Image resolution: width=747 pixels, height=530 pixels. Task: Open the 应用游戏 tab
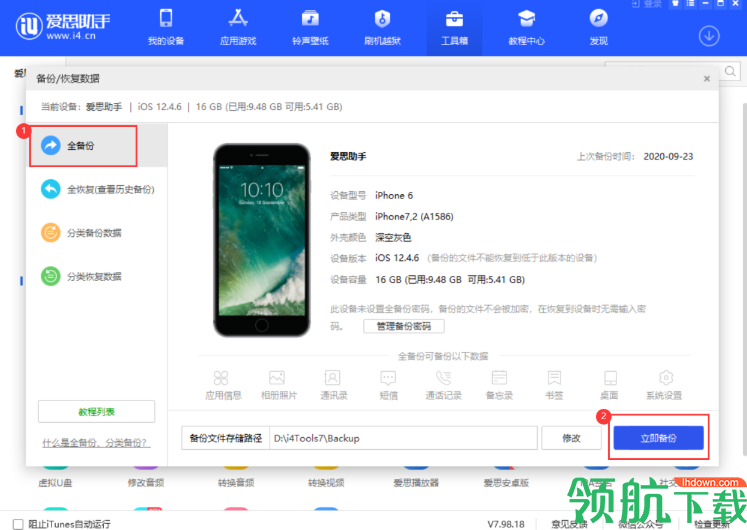coord(238,28)
